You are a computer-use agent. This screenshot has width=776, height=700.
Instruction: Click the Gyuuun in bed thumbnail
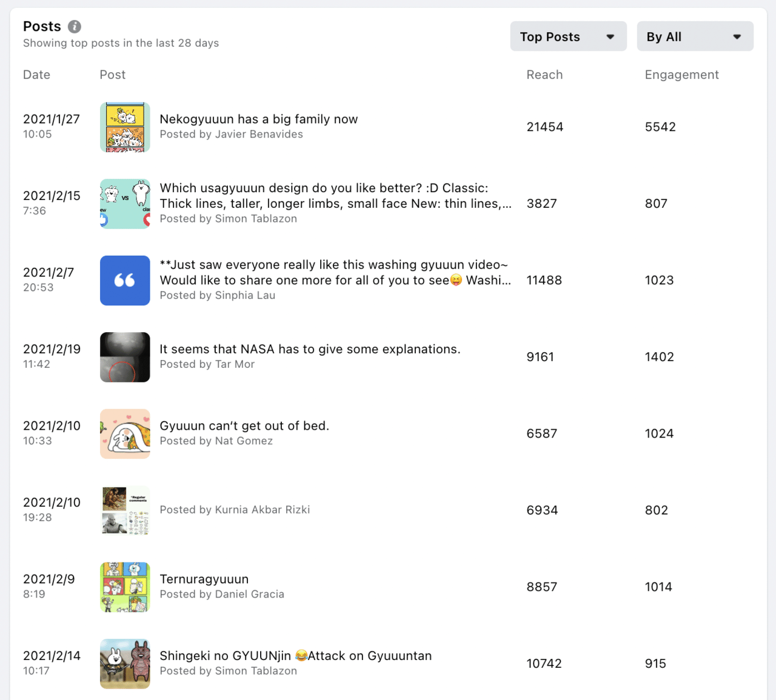(x=125, y=434)
